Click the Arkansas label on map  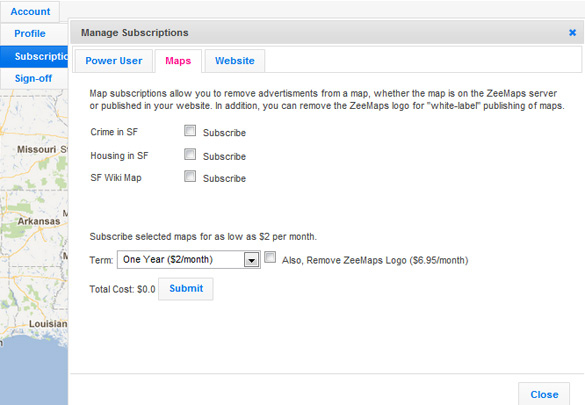[x=39, y=221]
